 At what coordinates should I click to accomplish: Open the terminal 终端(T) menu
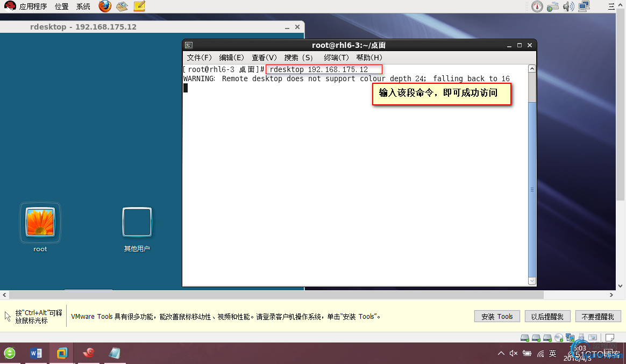[336, 58]
